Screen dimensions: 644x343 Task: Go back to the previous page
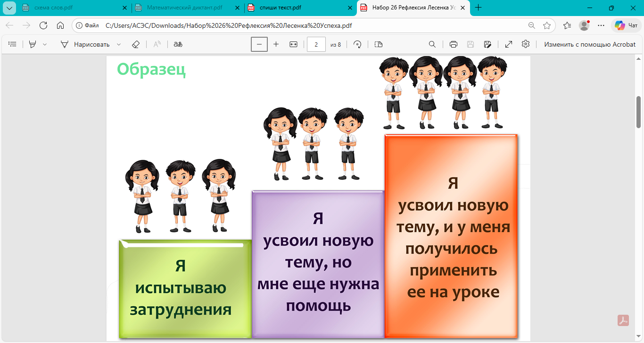tap(9, 25)
